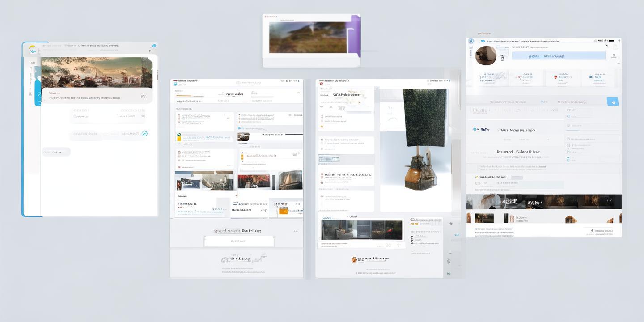The height and width of the screenshot is (322, 644).
Task: Click the yellow square icon in center-left window
Action: pyautogui.click(x=179, y=138)
